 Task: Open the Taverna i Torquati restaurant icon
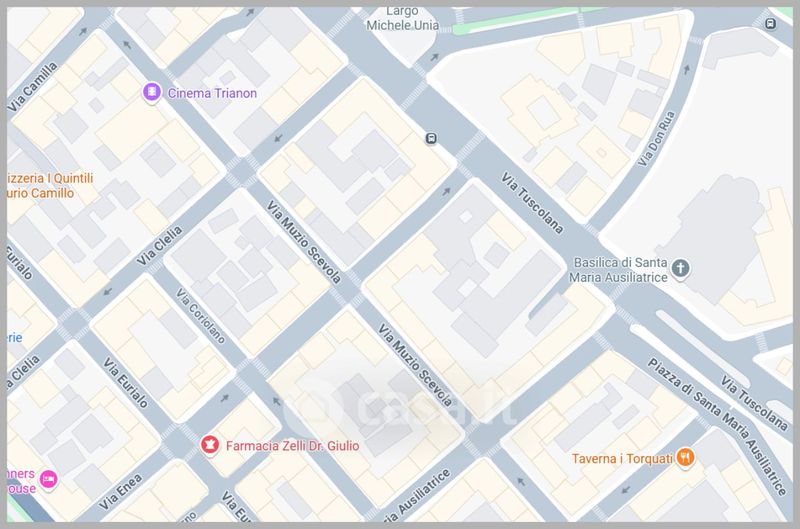685,458
